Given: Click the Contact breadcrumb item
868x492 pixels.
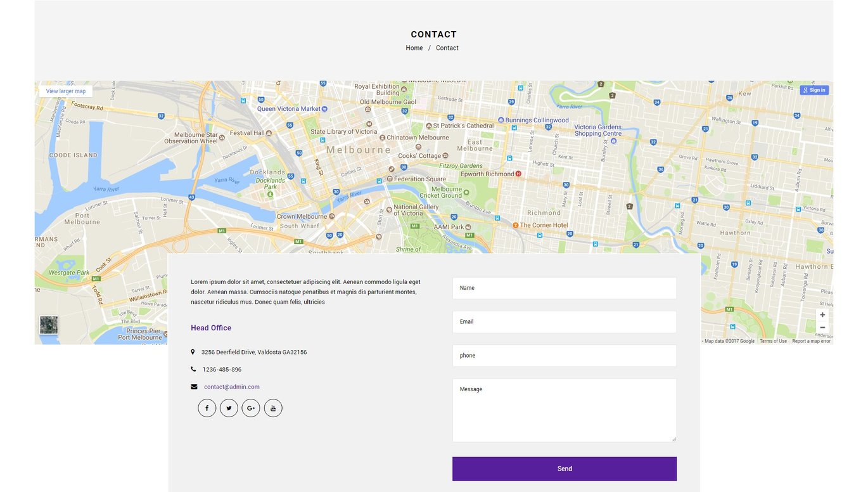Looking at the screenshot, I should pos(447,48).
